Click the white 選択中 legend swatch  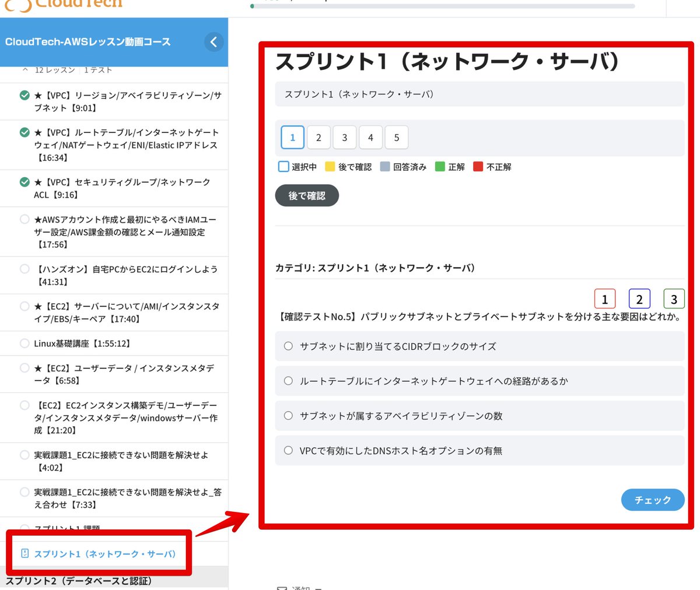click(x=283, y=167)
